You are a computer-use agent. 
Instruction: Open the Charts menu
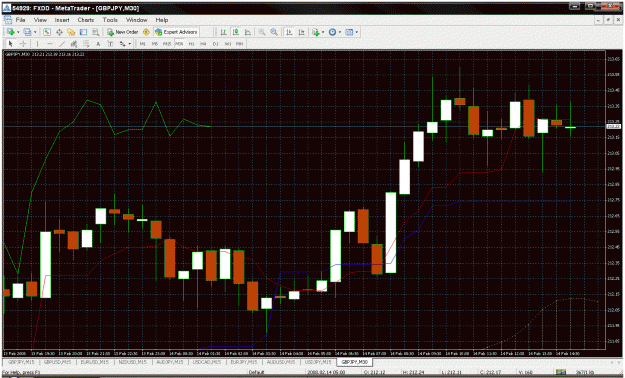(86, 20)
